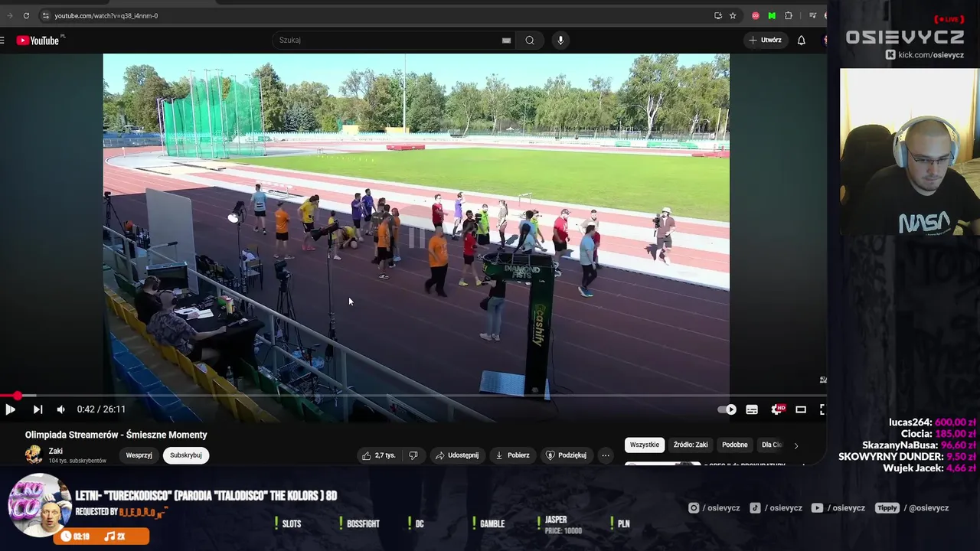Open the Zaki channel avatar
The width and height of the screenshot is (980, 551).
point(34,455)
